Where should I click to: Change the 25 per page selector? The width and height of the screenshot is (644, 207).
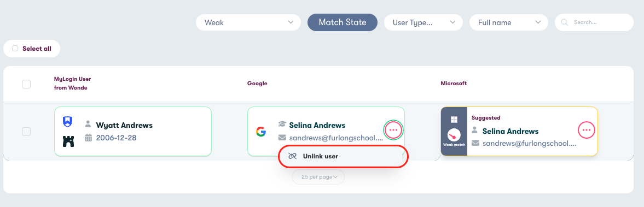(318, 177)
